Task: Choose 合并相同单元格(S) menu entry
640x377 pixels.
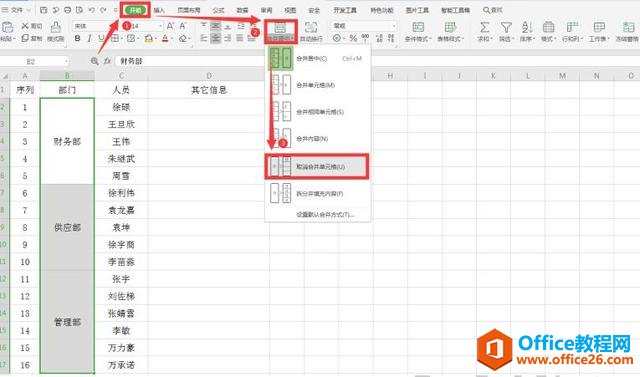Action: tap(318, 112)
